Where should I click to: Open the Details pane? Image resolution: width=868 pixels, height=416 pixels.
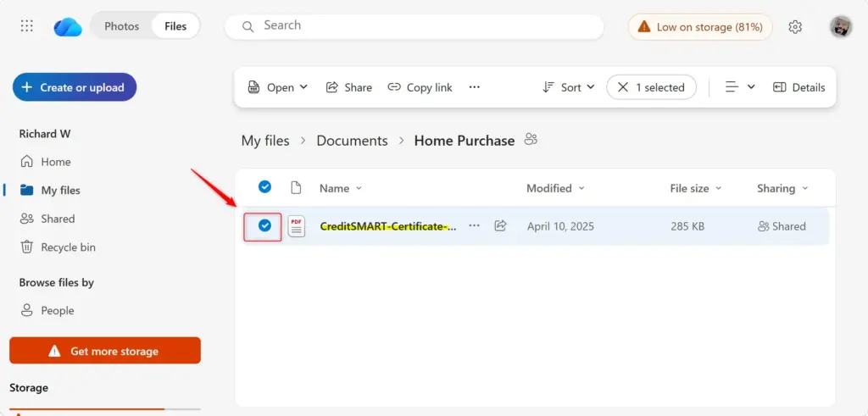point(798,87)
